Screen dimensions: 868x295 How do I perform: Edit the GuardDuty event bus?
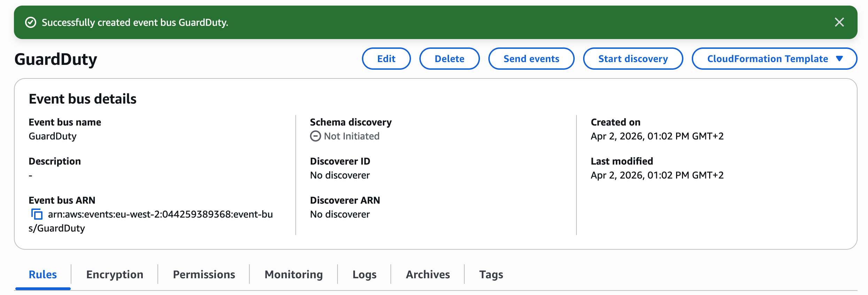tap(386, 59)
